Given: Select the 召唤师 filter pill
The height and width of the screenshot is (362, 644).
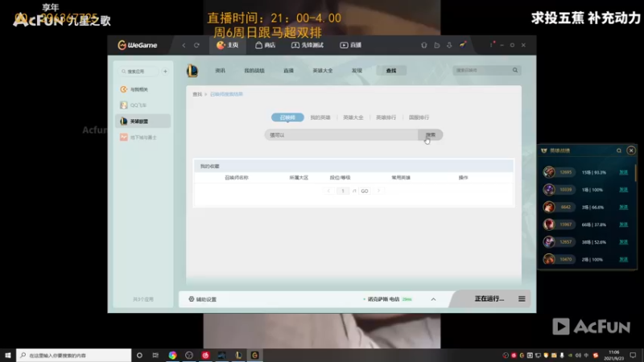Looking at the screenshot, I should click(x=287, y=117).
